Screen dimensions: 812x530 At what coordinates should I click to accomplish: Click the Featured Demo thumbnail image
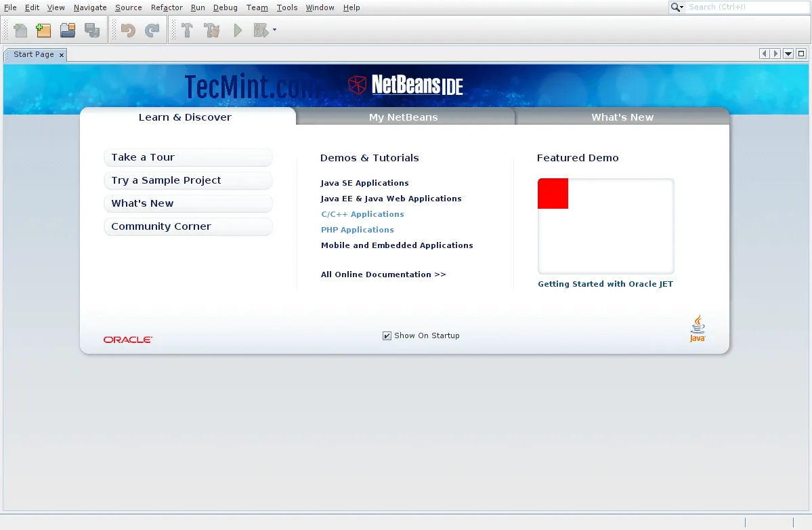point(605,226)
